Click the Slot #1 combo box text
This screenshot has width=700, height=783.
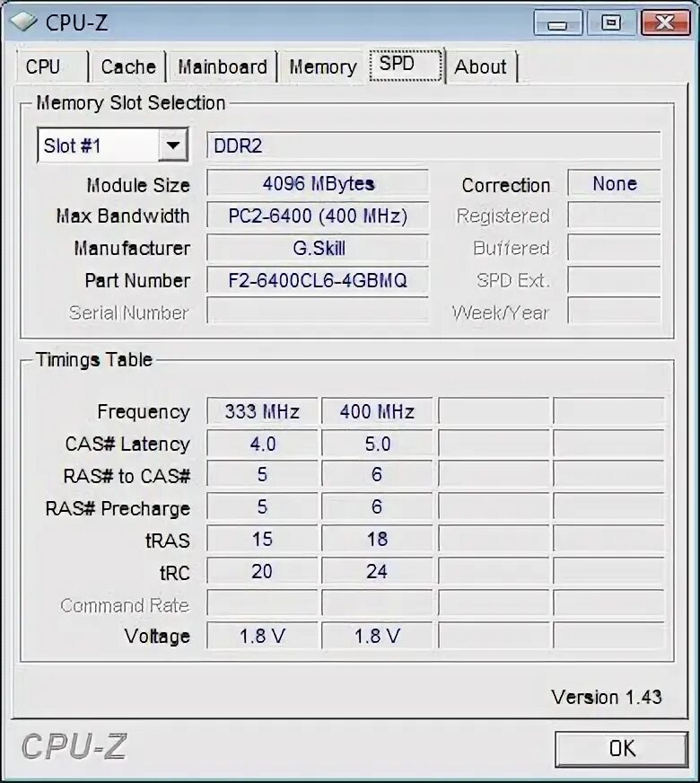[73, 145]
